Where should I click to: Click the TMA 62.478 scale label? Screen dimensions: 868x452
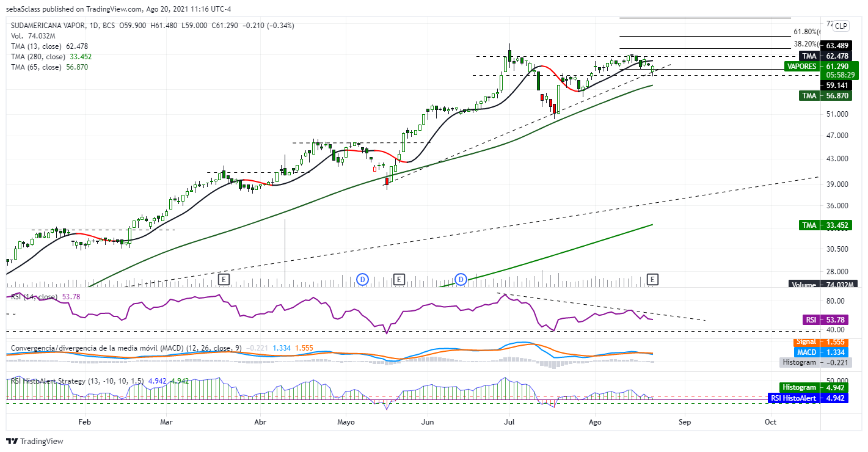[824, 56]
